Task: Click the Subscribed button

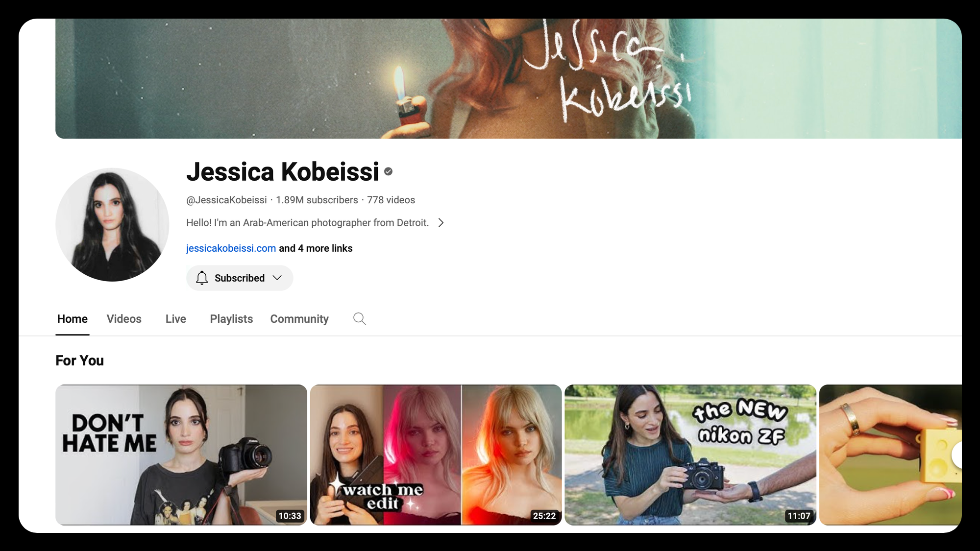Action: pos(239,278)
